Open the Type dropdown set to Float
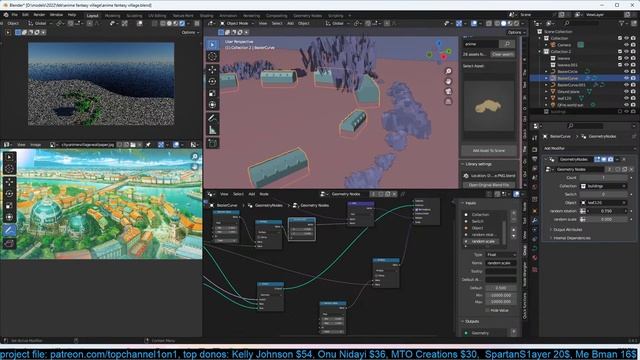The image size is (640, 360). 501,255
